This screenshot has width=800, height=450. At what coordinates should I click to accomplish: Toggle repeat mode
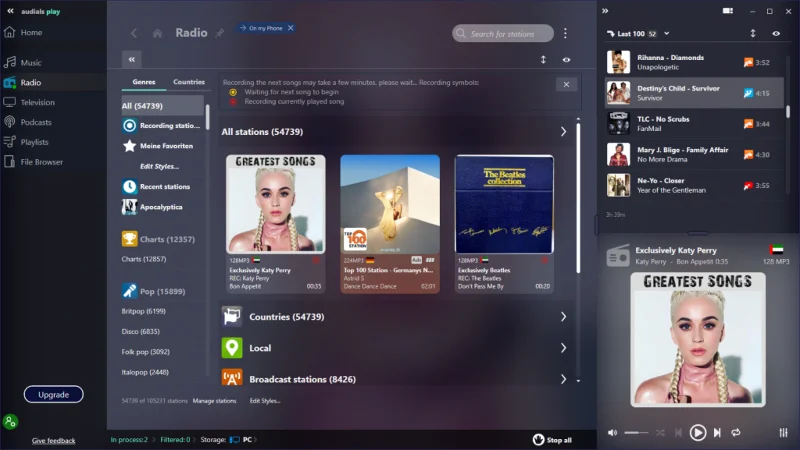pos(736,433)
